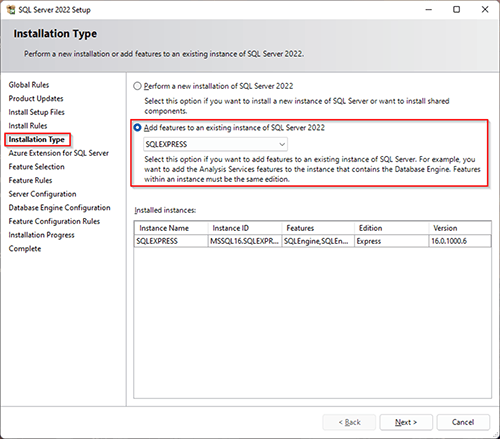Select Product Updates step in sidebar
Viewport: 500px width, 439px height.
pyautogui.click(x=36, y=99)
